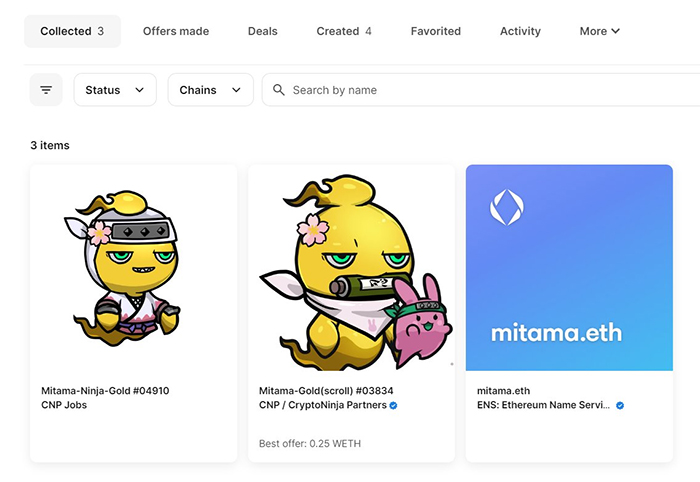Screen dimensions: 700x482
Task: Switch to the Collected tab
Action: tap(72, 31)
